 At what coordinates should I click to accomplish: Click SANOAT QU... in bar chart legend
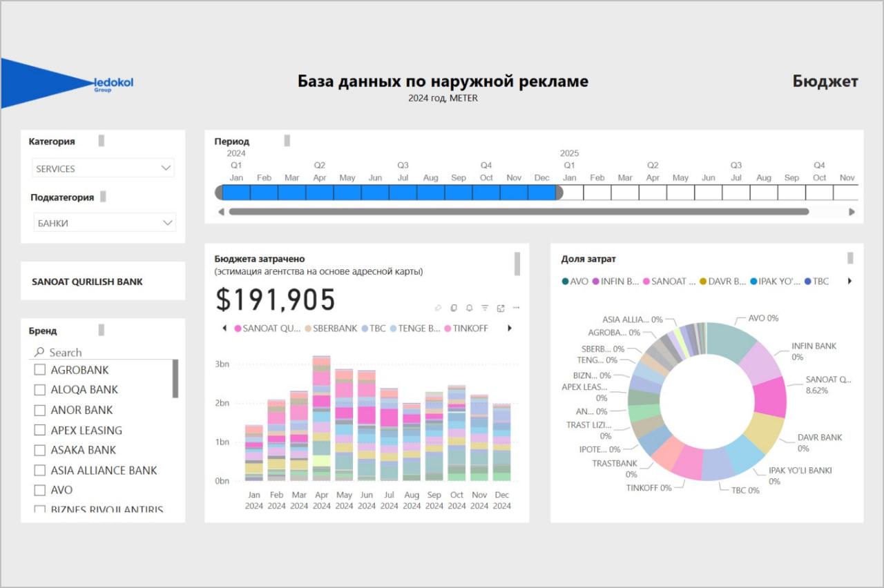[267, 329]
